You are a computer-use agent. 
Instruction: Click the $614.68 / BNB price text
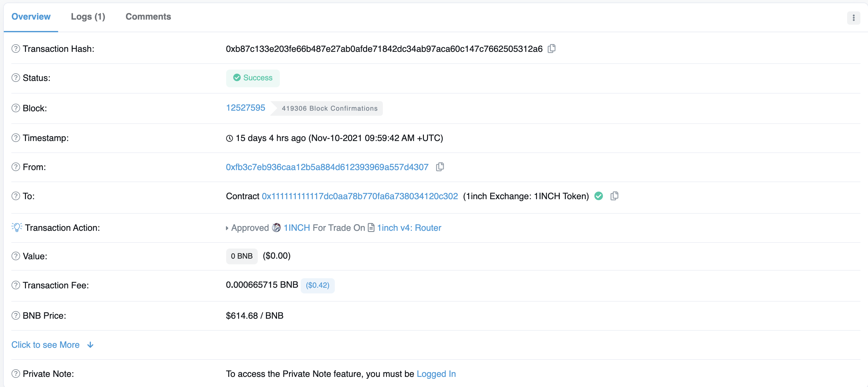tap(254, 316)
